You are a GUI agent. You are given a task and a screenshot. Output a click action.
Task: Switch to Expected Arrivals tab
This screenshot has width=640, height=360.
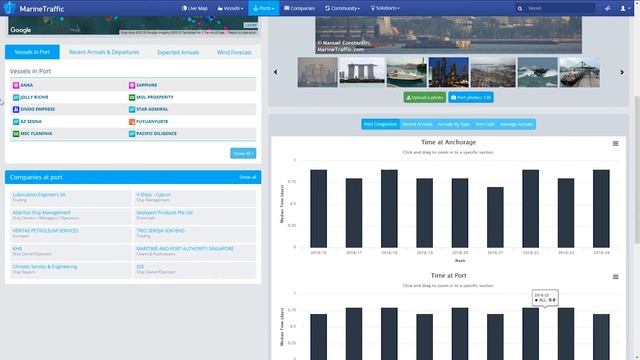(x=178, y=52)
